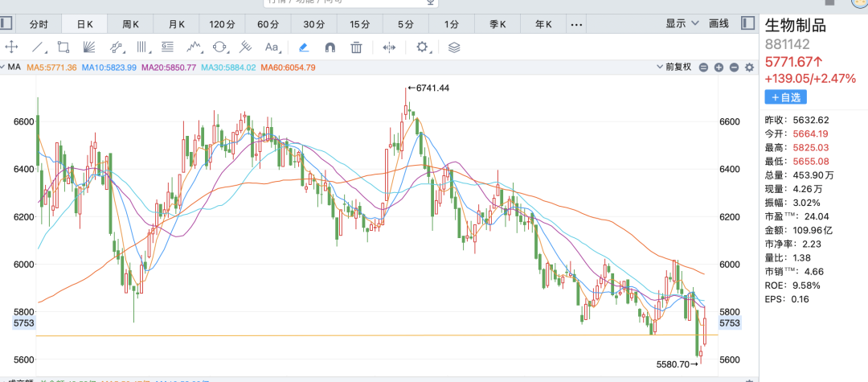Select the Aa text tool

tap(272, 47)
